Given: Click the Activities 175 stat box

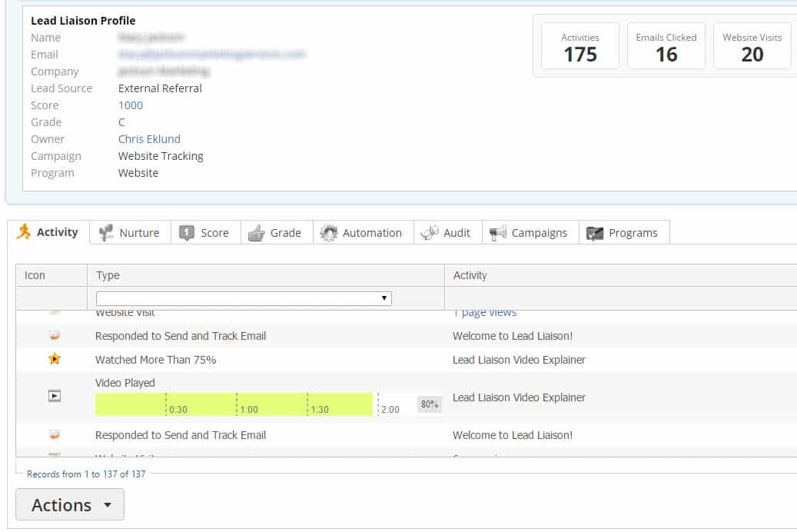Looking at the screenshot, I should click(x=580, y=46).
